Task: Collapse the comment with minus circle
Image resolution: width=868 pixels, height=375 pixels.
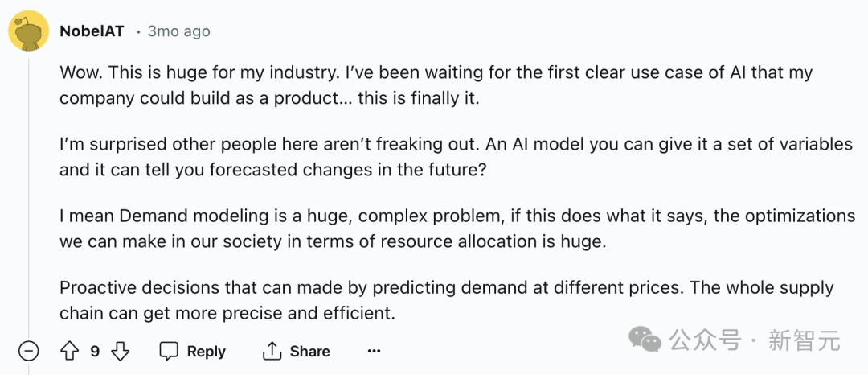Action: coord(29,352)
